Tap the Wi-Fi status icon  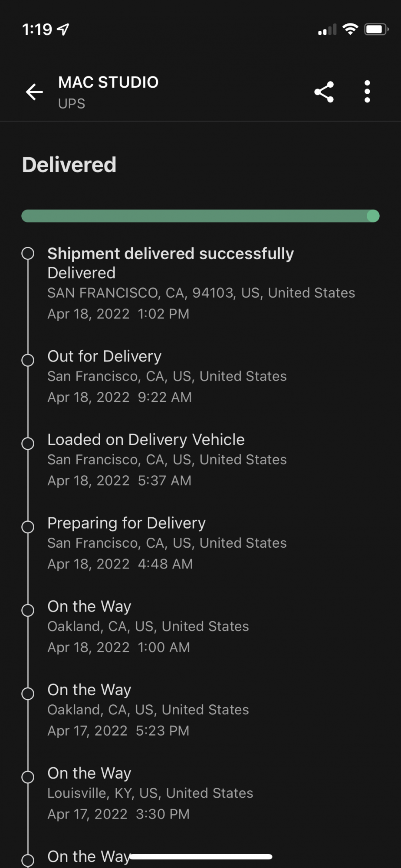[350, 30]
